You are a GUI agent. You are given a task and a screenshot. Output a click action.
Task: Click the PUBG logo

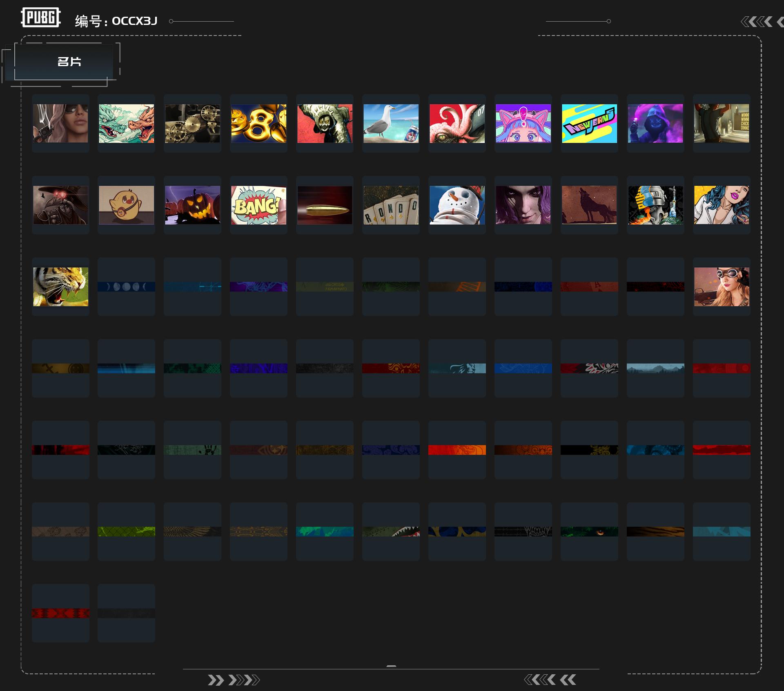[x=41, y=18]
